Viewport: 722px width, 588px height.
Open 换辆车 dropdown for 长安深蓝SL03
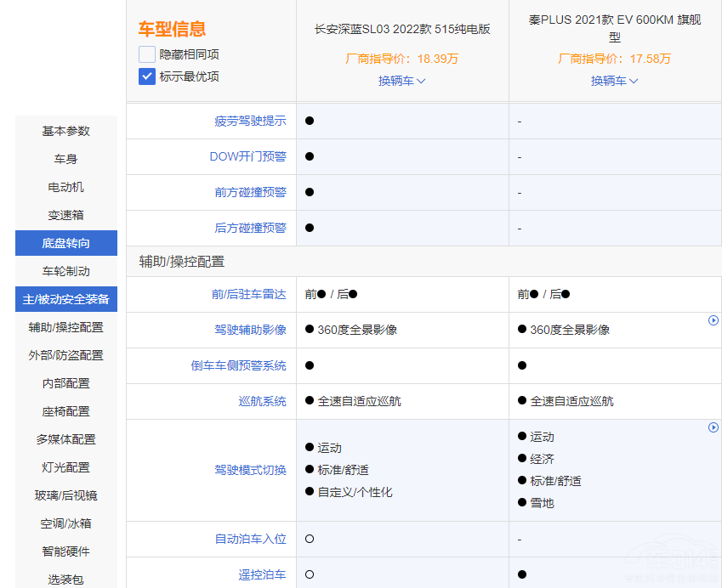point(402,81)
